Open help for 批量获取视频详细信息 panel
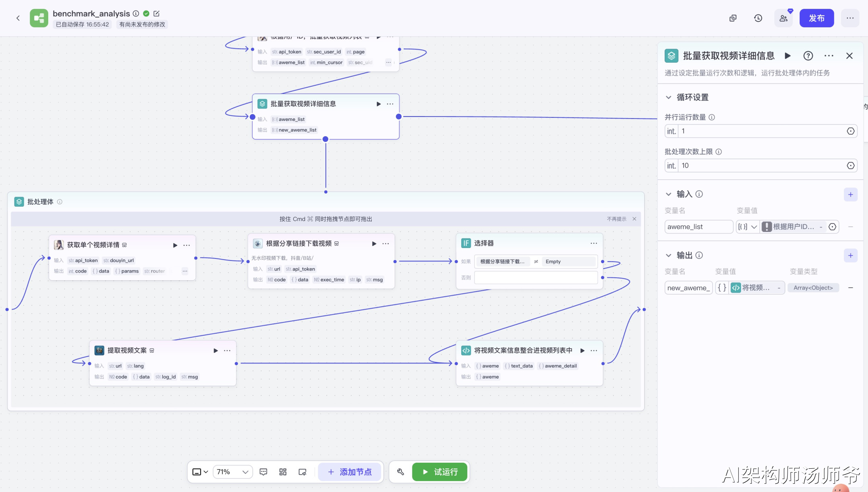This screenshot has width=868, height=492. pos(808,56)
